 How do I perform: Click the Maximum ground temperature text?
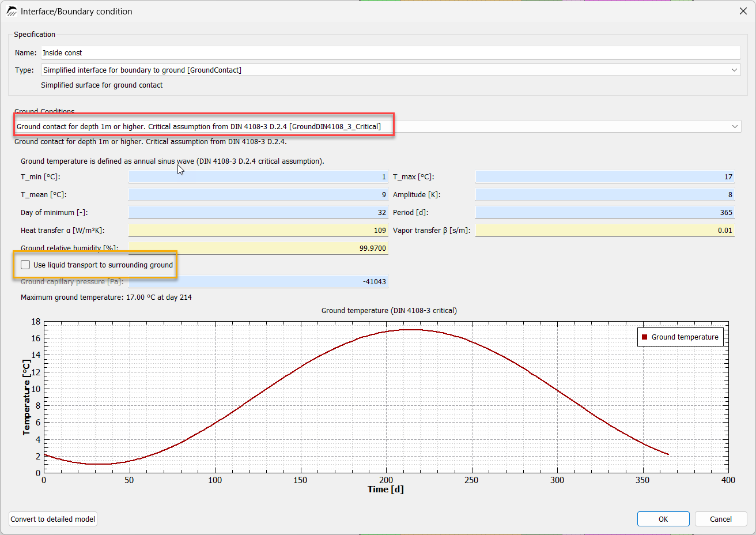coord(106,297)
